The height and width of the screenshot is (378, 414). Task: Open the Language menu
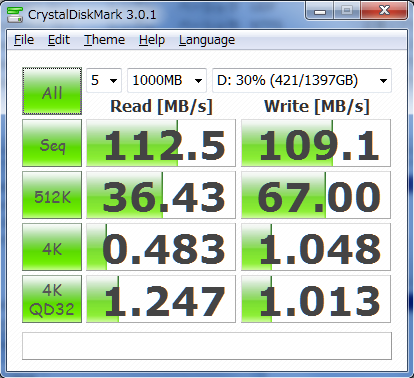pos(207,40)
